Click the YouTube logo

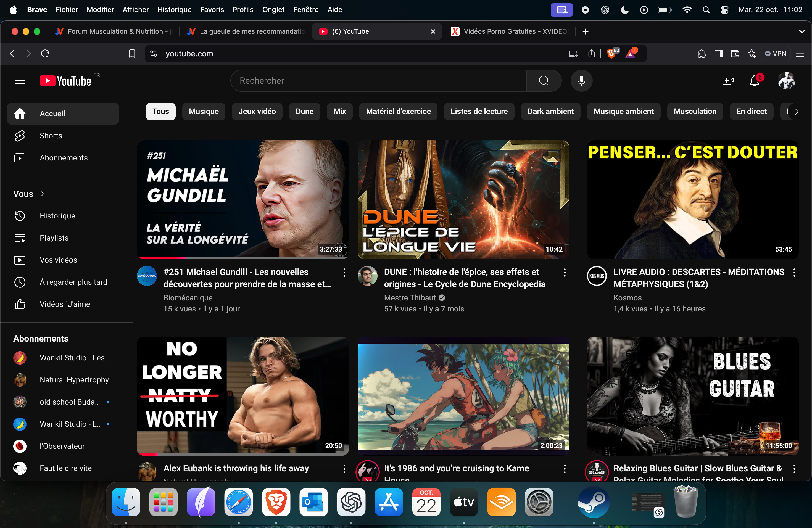click(x=65, y=81)
